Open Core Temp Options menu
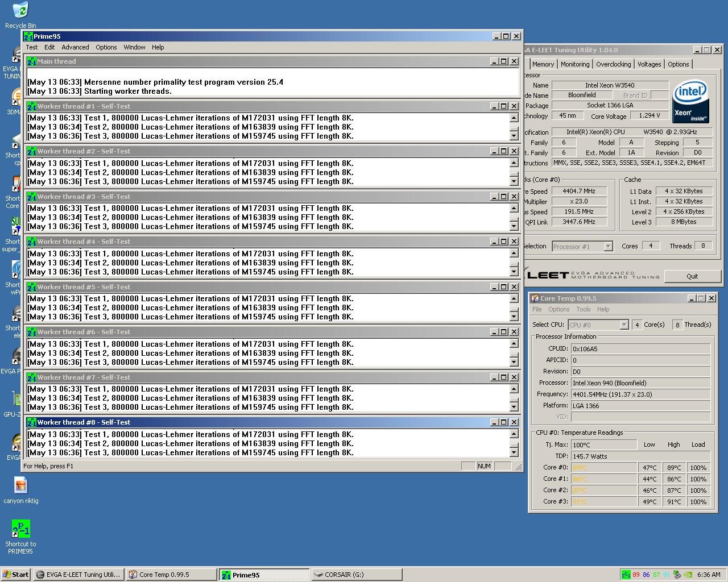This screenshot has height=582, width=728. (559, 309)
